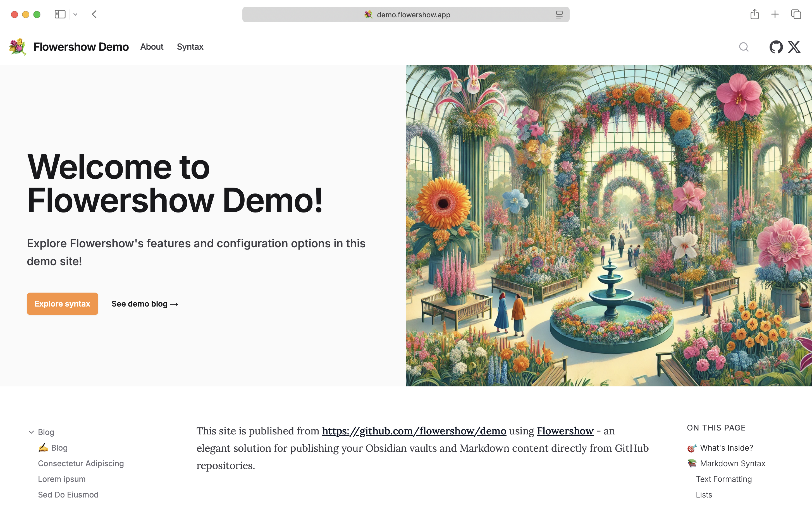
Task: Click the Reader view icon in address bar
Action: coord(559,15)
